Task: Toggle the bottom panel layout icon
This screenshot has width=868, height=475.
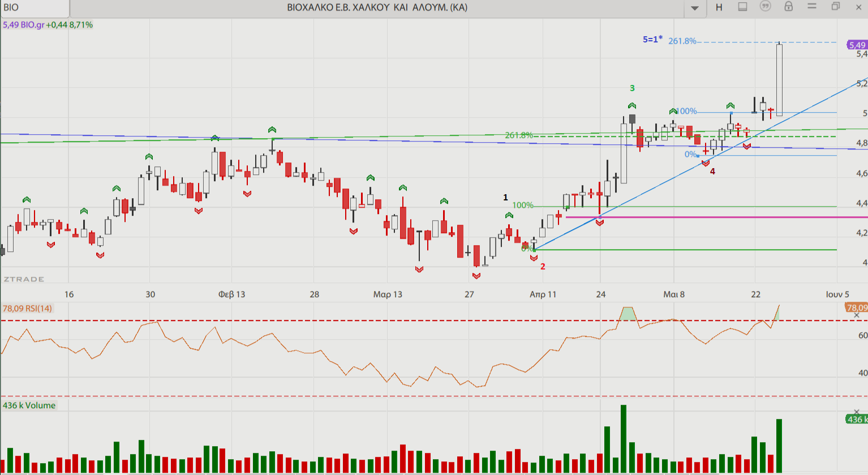Action: (742, 7)
